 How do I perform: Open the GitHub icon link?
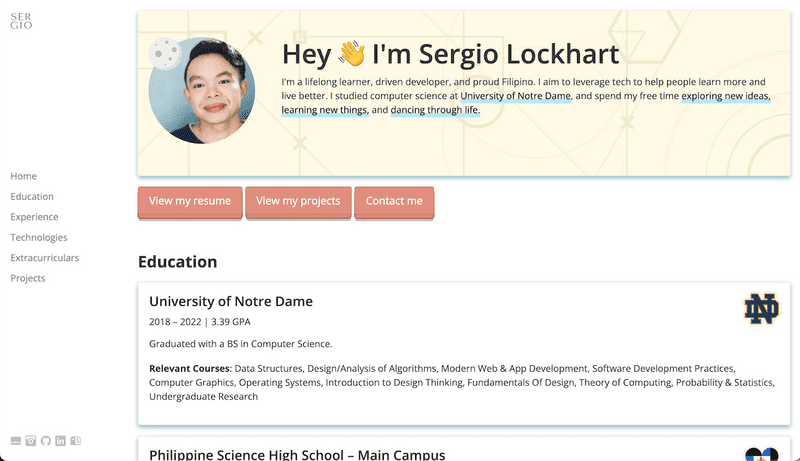[x=46, y=441]
